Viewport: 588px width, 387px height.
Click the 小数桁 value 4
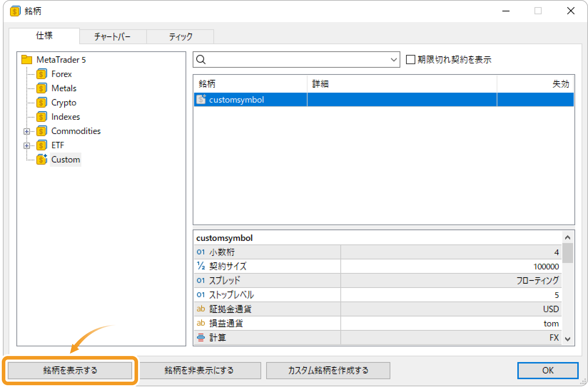(x=557, y=252)
